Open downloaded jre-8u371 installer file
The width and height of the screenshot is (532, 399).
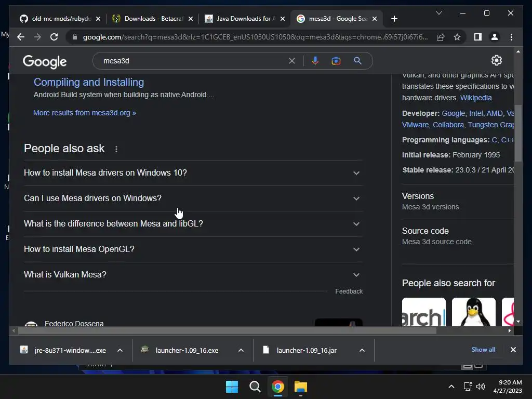(63, 350)
